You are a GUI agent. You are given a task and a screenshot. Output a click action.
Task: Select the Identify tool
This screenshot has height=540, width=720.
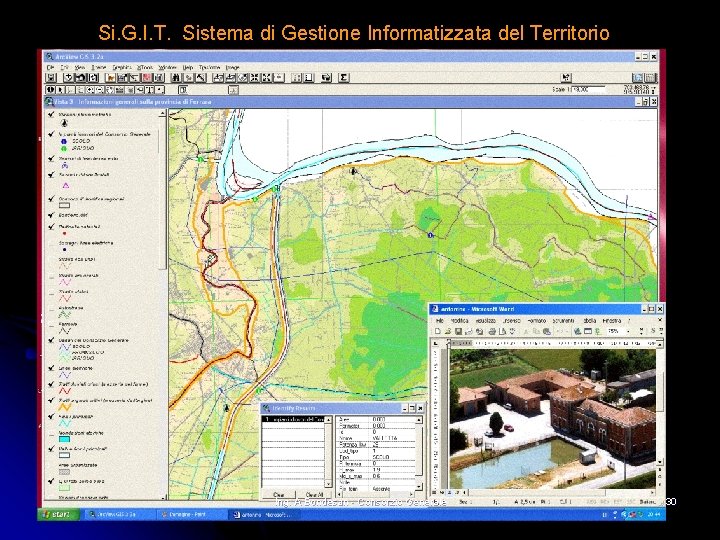[50, 90]
